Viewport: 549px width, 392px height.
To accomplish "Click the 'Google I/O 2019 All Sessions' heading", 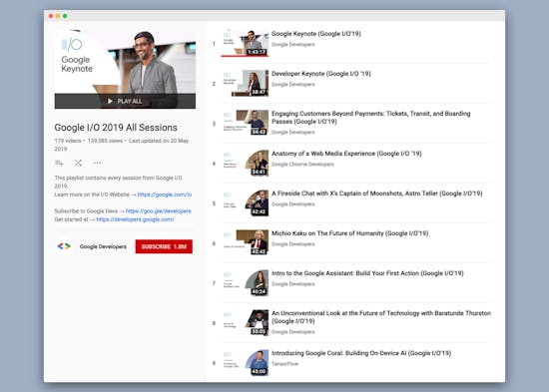I will [116, 128].
